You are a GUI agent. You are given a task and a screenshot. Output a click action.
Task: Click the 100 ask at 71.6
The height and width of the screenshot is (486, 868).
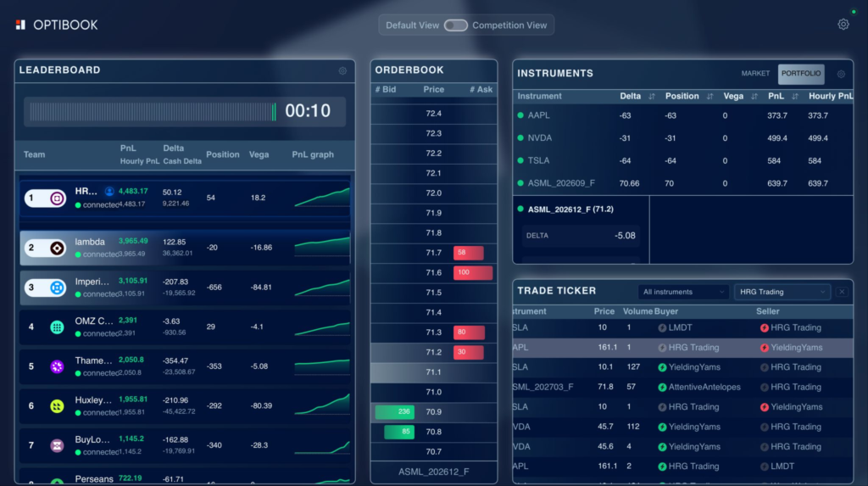473,272
